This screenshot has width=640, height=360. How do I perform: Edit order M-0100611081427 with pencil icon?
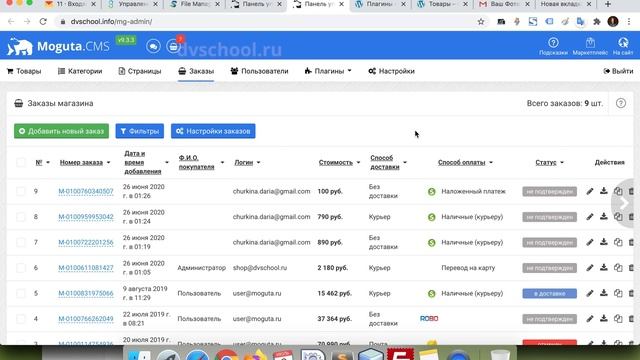tap(590, 268)
